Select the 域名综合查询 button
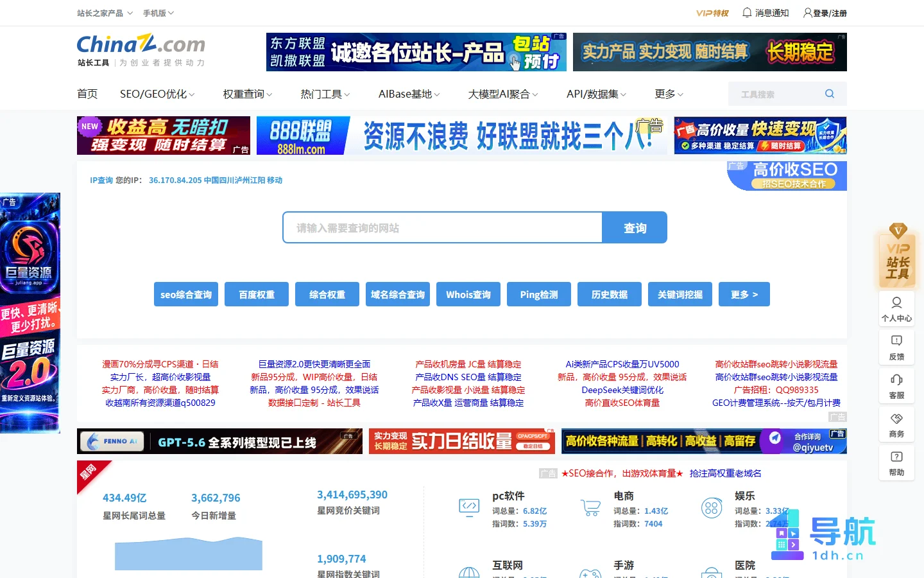 click(x=398, y=294)
